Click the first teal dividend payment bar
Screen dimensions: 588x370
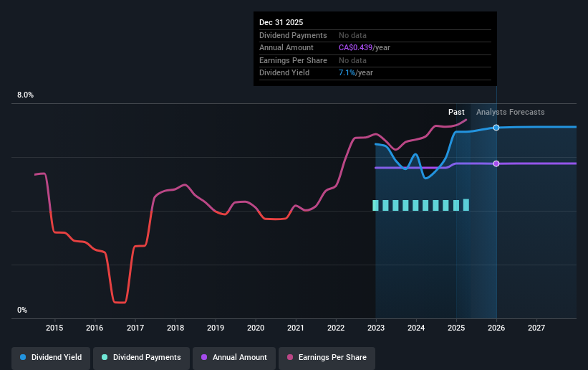pyautogui.click(x=375, y=206)
